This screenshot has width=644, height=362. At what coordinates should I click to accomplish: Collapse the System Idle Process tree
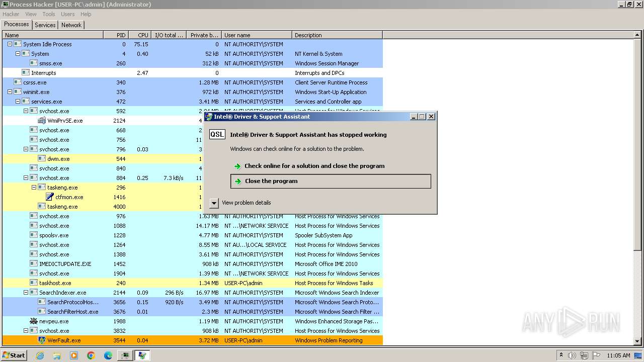tap(10, 44)
